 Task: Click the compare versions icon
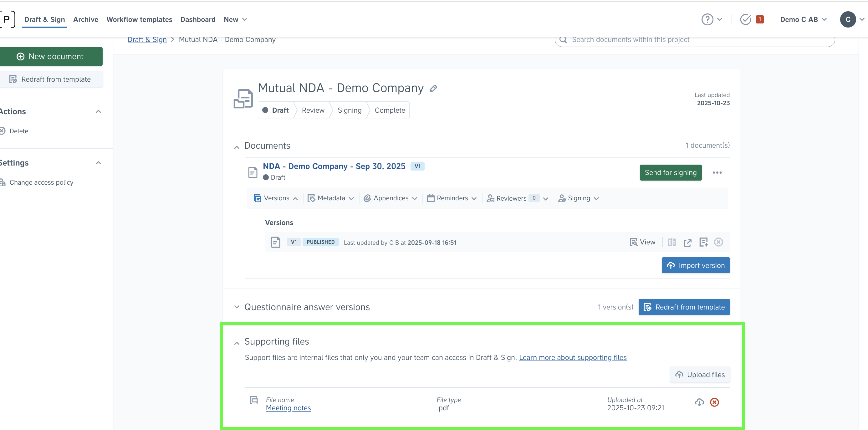click(x=671, y=242)
